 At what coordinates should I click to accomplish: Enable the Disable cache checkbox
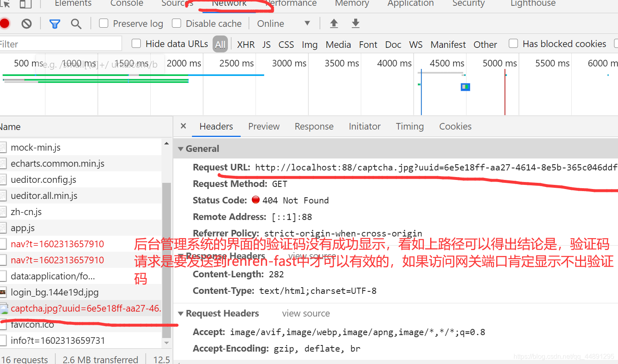176,23
